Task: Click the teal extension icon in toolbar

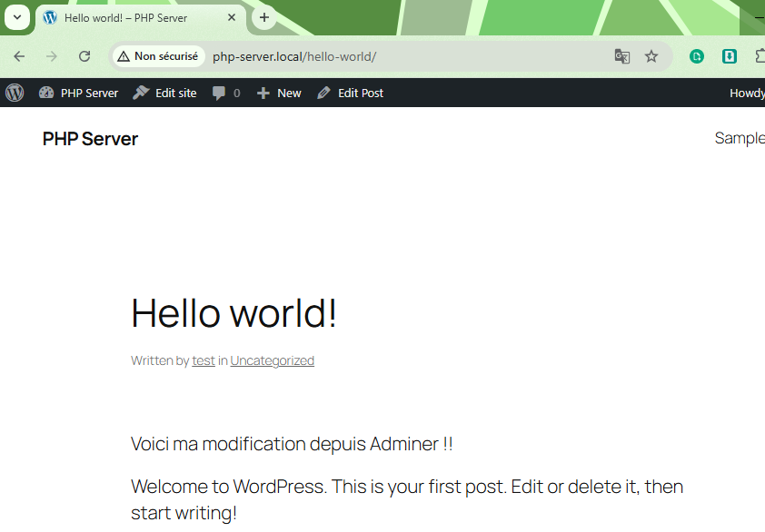Action: coord(730,56)
